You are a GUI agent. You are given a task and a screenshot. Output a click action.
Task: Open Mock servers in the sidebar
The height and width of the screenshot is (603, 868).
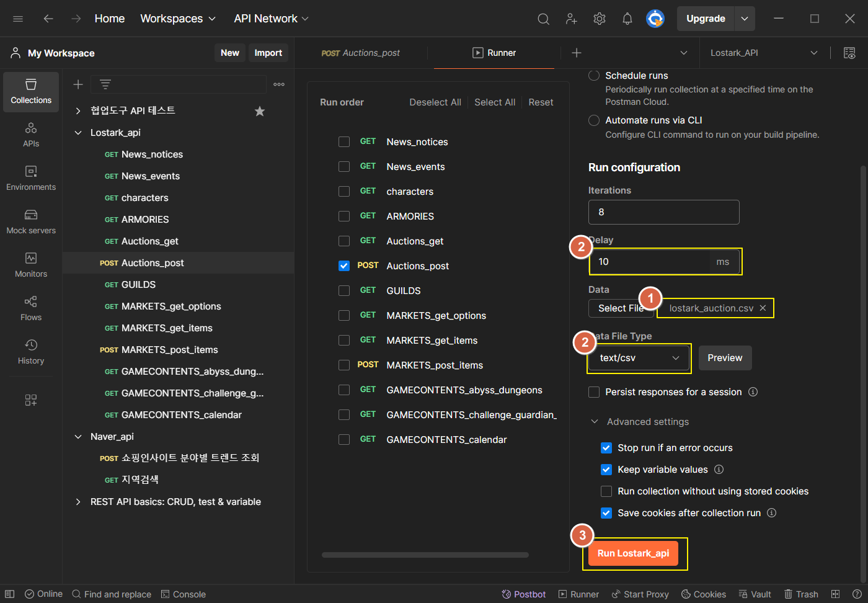tap(31, 222)
